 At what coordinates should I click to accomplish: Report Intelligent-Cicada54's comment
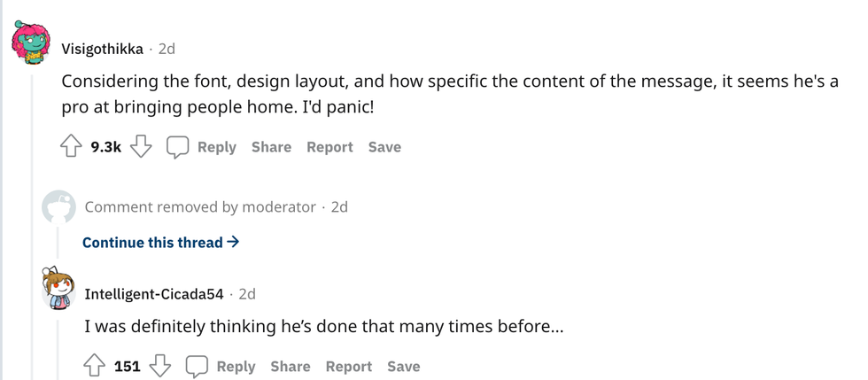coord(349,366)
